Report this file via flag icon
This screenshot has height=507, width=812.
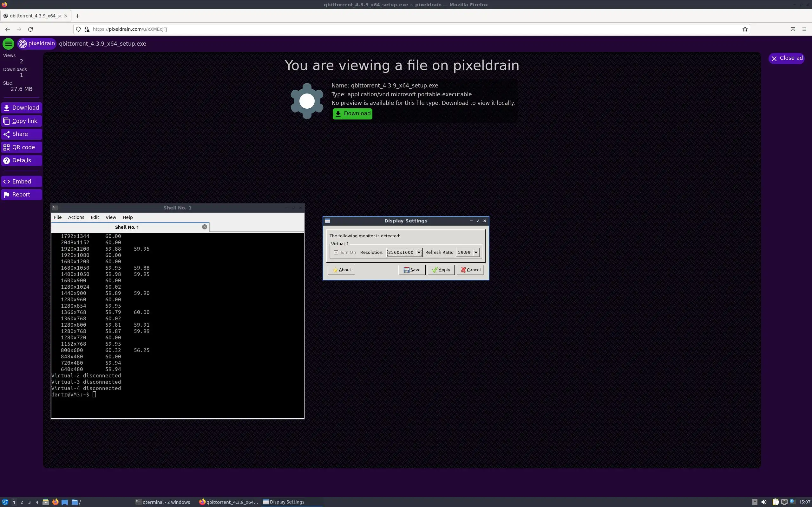click(x=6, y=195)
